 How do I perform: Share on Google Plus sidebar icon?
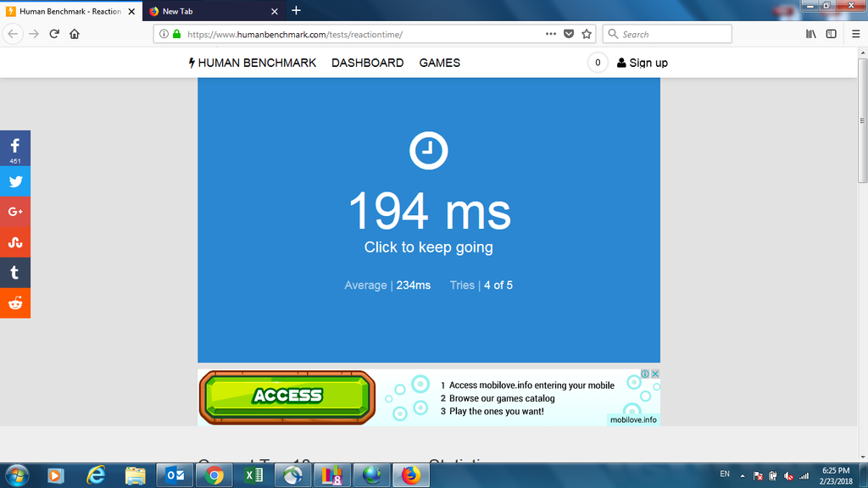pos(15,212)
